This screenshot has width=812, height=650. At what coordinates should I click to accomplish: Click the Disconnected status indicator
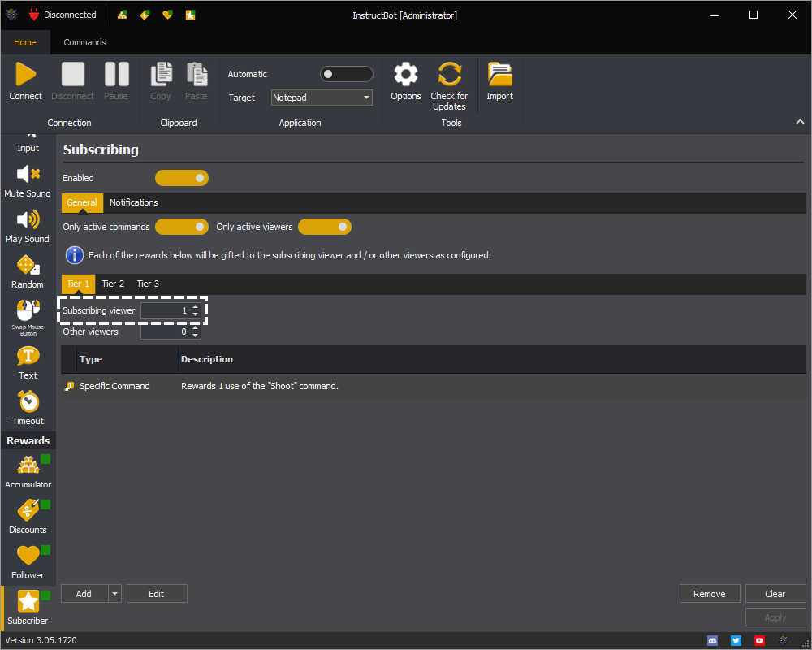[x=63, y=15]
